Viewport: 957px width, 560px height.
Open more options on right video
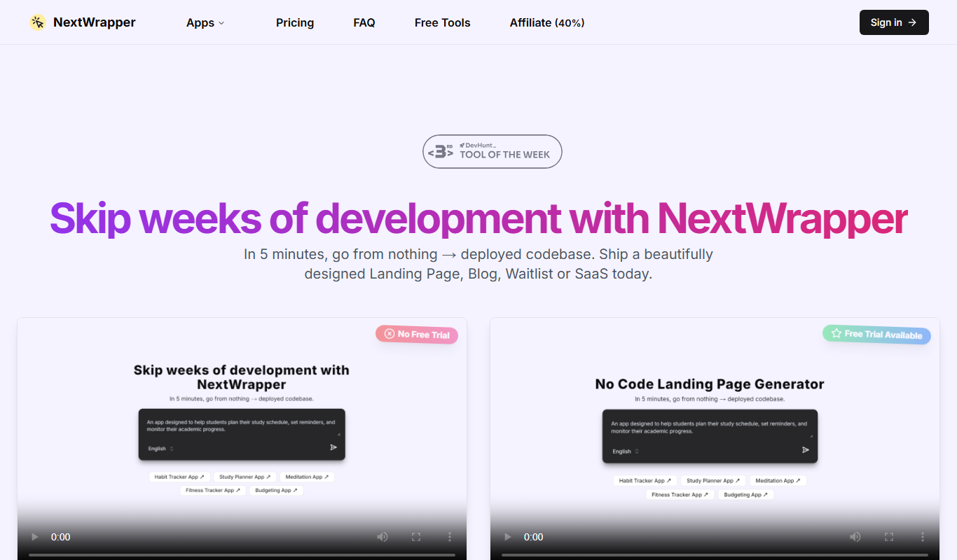[923, 537]
